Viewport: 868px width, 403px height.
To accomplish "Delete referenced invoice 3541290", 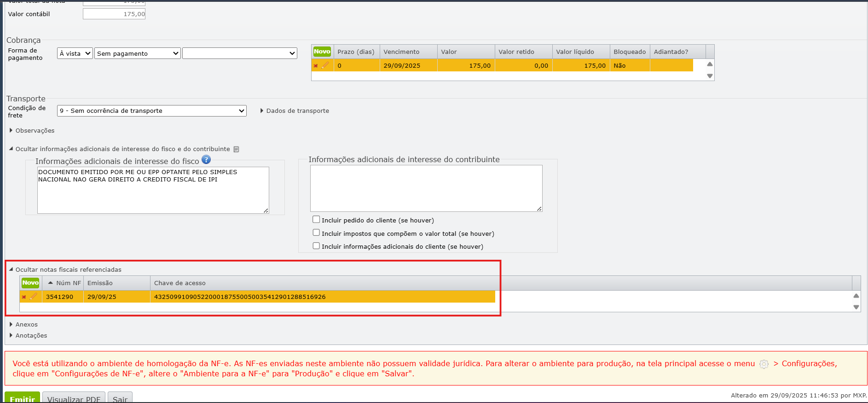I will pyautogui.click(x=24, y=297).
